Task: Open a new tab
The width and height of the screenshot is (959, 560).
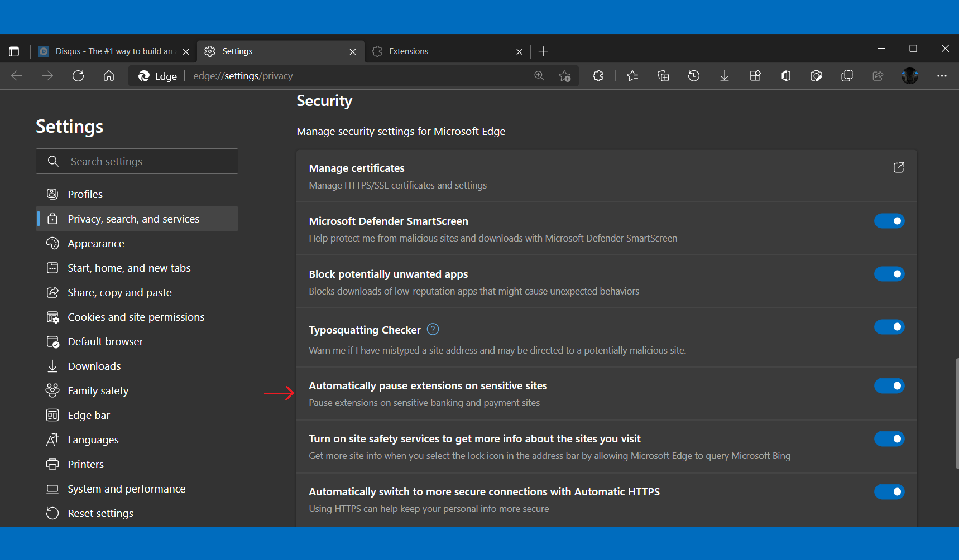Action: pyautogui.click(x=543, y=51)
